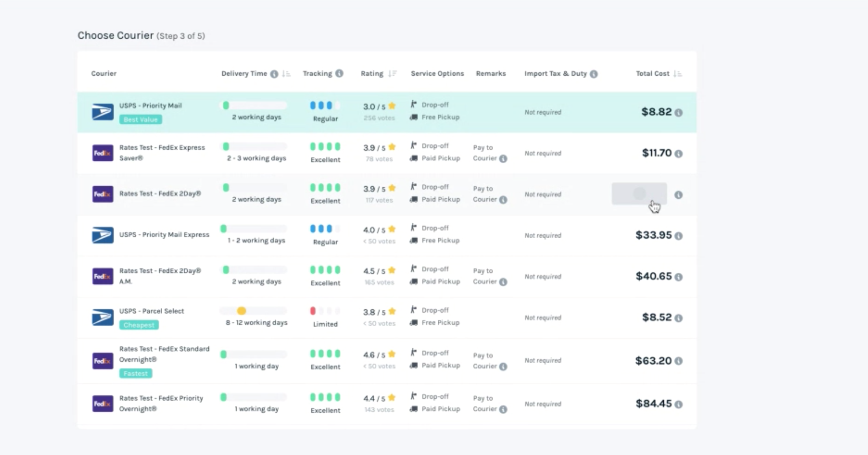
Task: Select Rates Test - FedEx 2Day A.M. courier
Action: click(x=160, y=276)
